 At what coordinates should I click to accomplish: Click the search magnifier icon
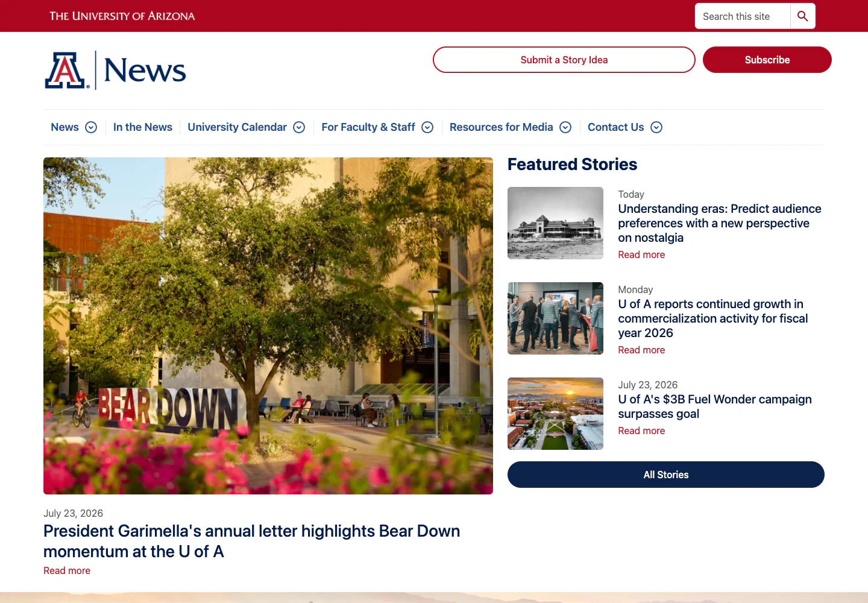coord(802,16)
